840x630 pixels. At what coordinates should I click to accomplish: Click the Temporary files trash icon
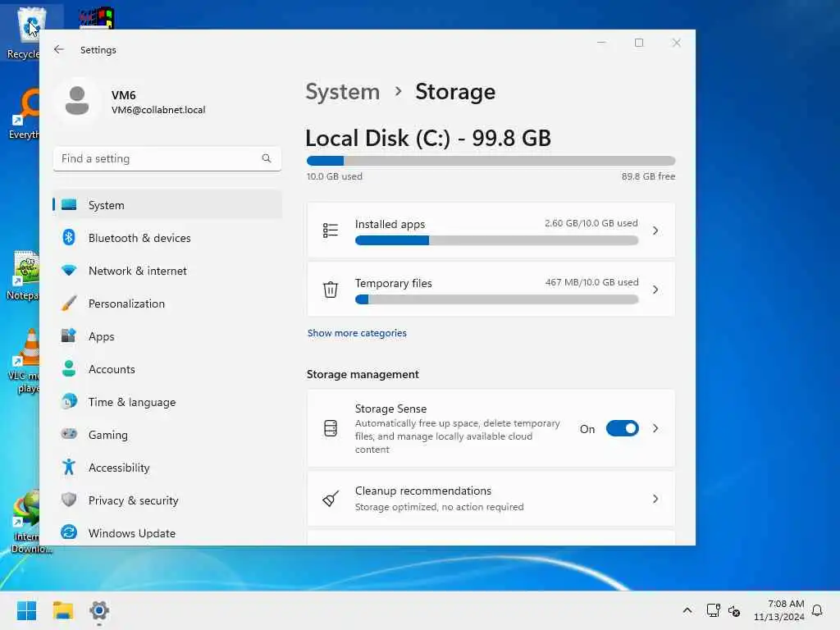(331, 290)
